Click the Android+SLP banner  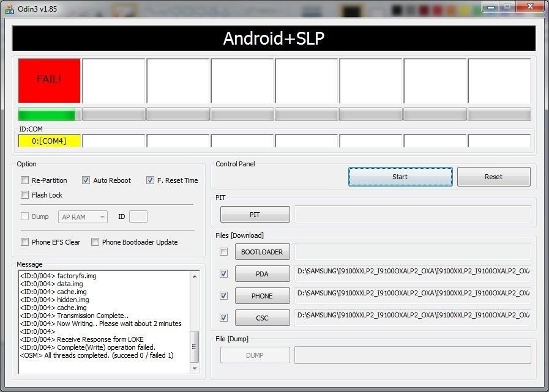pos(274,38)
